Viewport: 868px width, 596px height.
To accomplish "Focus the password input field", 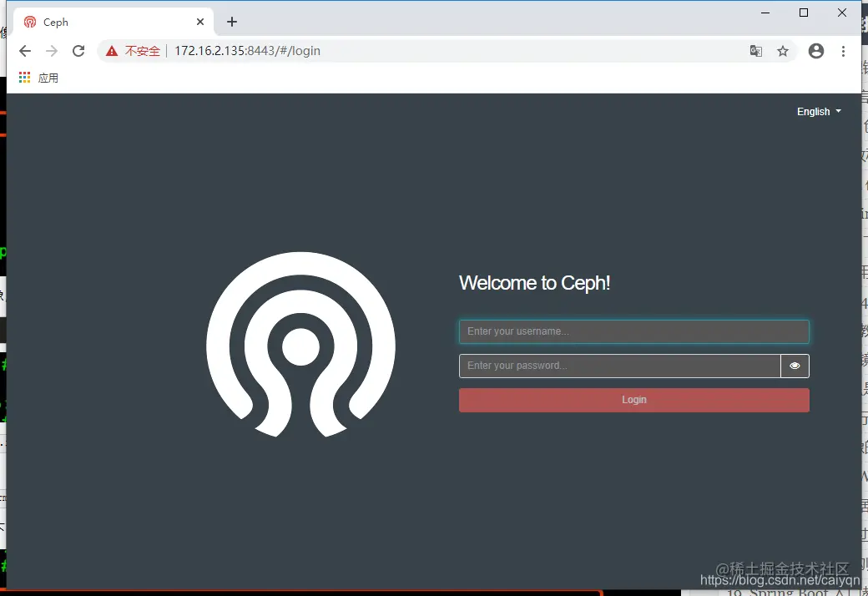I will [x=619, y=366].
